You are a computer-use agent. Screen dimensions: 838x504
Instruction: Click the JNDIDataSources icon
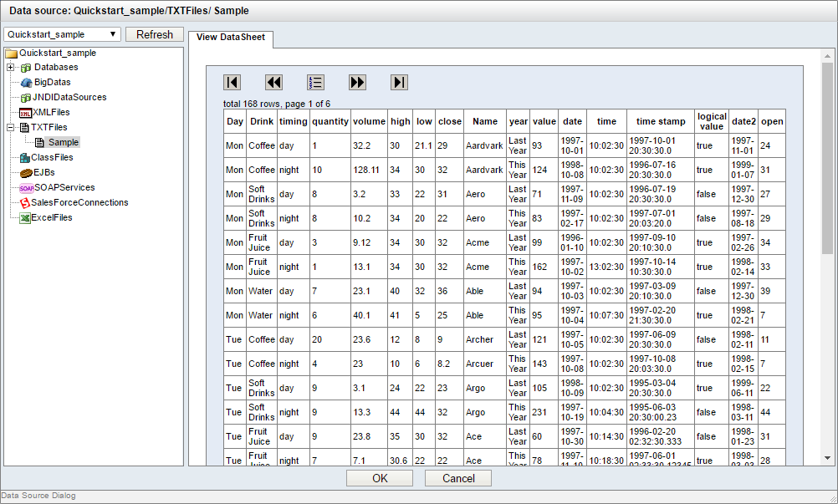pos(26,97)
